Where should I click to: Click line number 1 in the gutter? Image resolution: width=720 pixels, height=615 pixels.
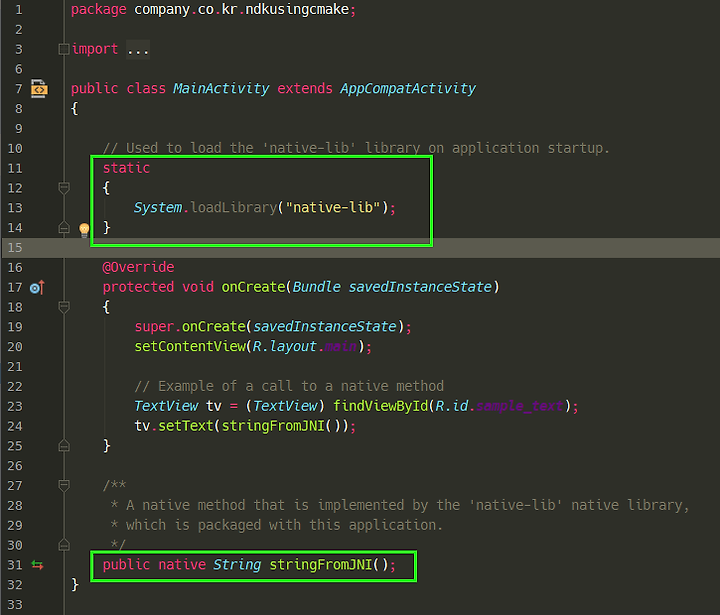[19, 10]
